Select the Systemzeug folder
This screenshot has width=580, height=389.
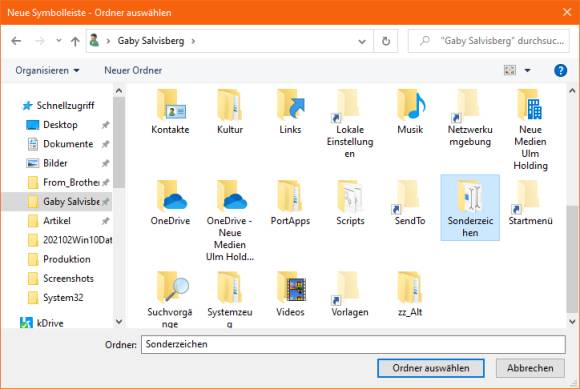click(x=230, y=300)
